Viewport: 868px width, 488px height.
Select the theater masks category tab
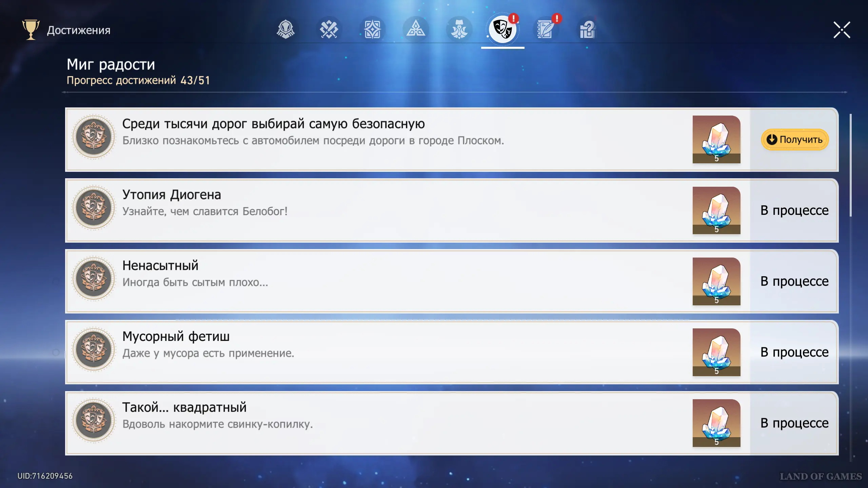pyautogui.click(x=502, y=29)
